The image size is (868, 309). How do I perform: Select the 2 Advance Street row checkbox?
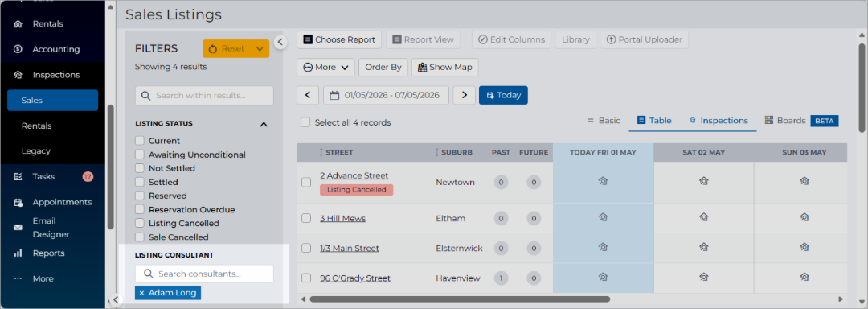click(x=306, y=182)
